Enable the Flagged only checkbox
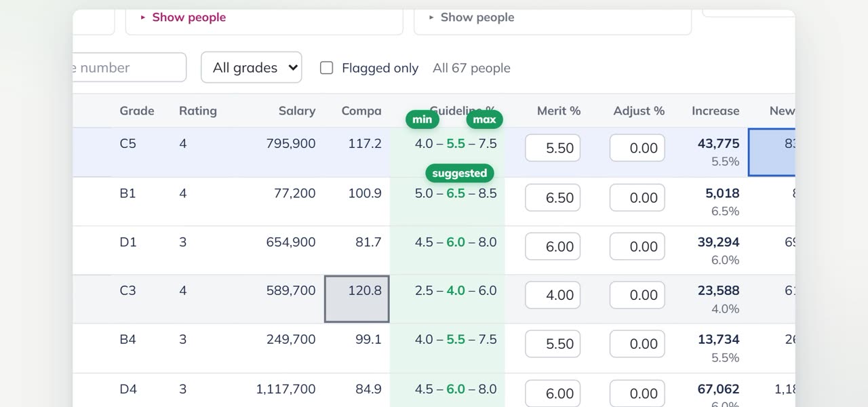Viewport: 868px width, 407px height. 326,68
